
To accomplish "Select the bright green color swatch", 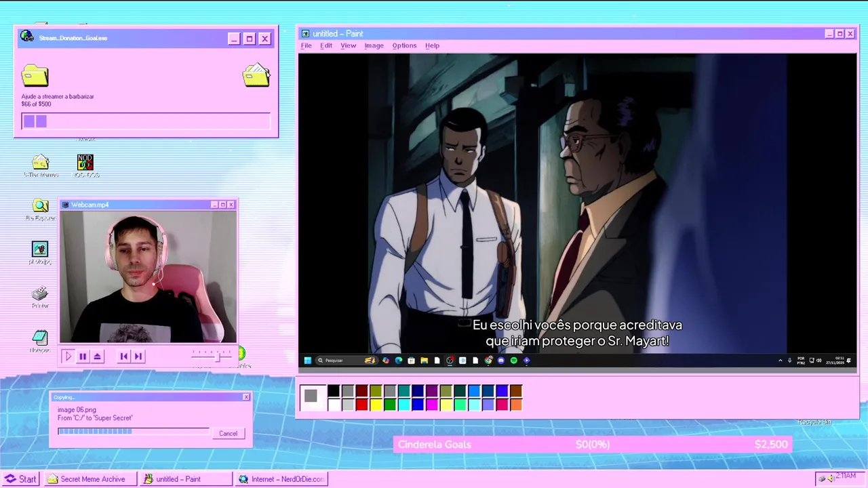I will [x=390, y=405].
